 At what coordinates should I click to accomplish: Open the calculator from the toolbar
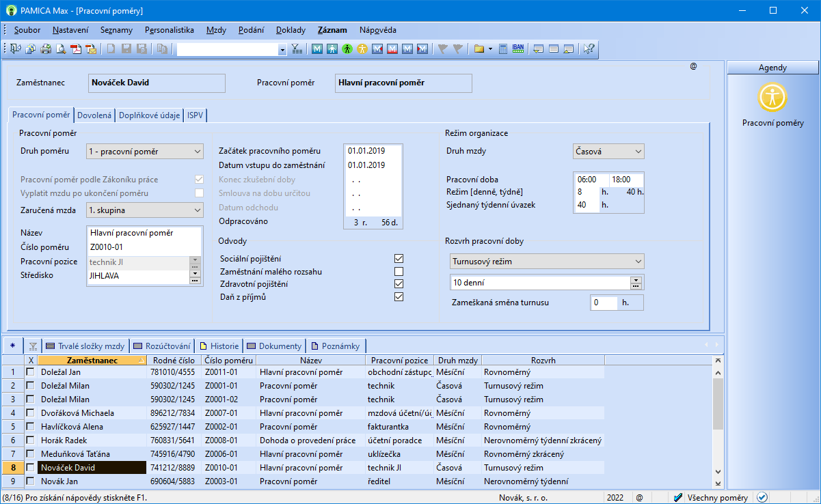tap(503, 49)
